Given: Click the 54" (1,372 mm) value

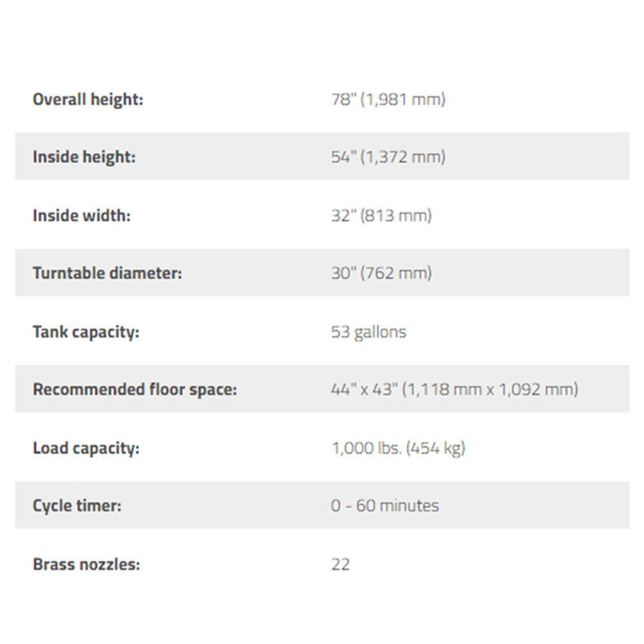Looking at the screenshot, I should pos(388,157).
